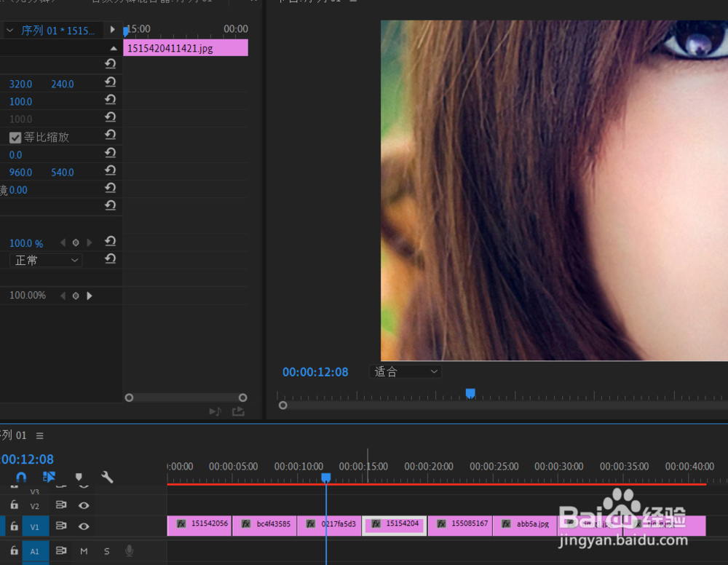Select the 15154204 clip on V1
The width and height of the screenshot is (728, 565).
pyautogui.click(x=394, y=526)
